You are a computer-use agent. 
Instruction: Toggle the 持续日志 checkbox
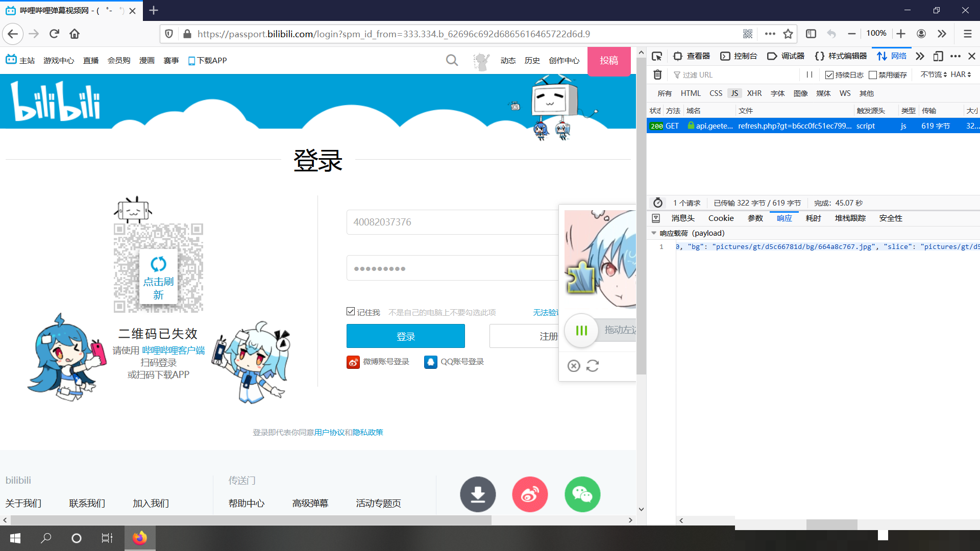click(829, 75)
